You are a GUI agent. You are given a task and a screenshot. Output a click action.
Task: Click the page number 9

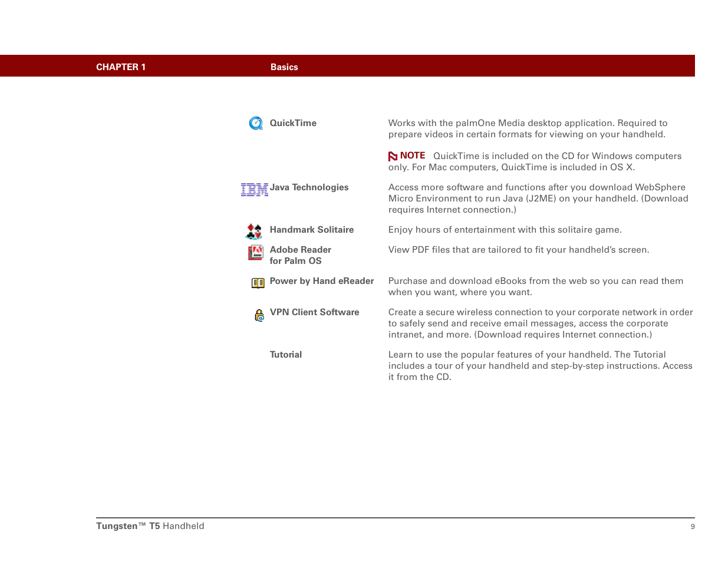[x=693, y=527]
